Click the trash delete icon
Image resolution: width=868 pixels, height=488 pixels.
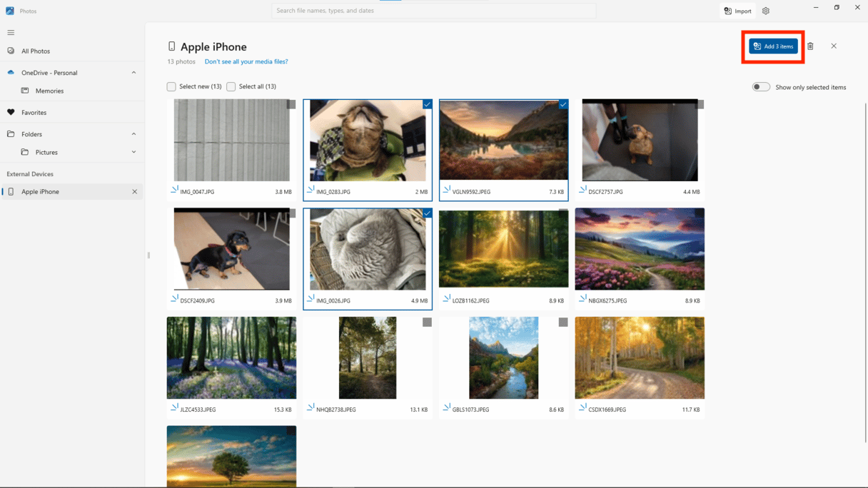810,46
